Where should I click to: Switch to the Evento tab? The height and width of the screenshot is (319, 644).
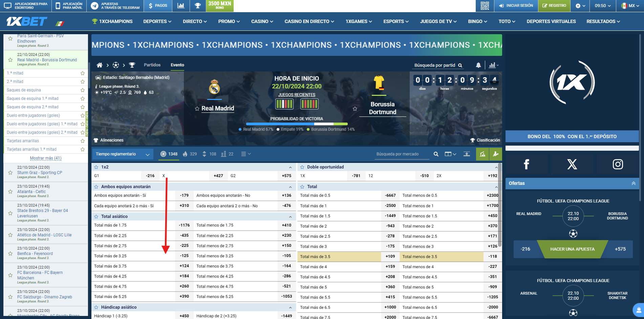tap(177, 65)
